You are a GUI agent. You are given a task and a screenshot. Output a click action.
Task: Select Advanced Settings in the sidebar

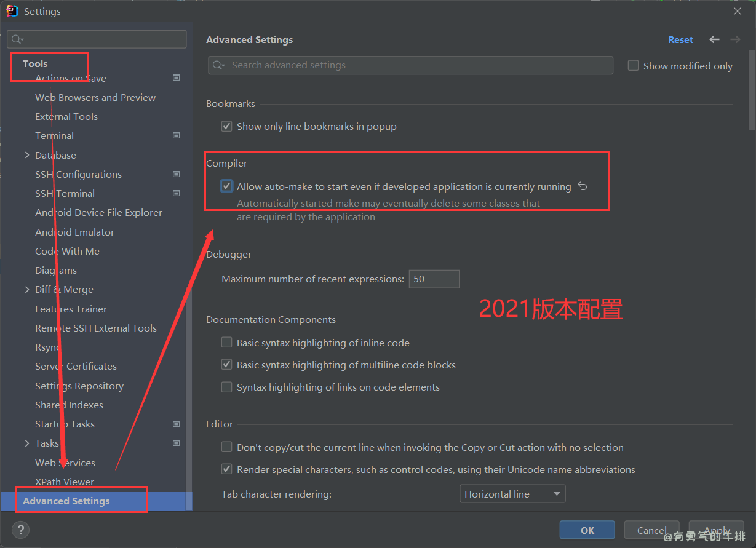(x=66, y=501)
